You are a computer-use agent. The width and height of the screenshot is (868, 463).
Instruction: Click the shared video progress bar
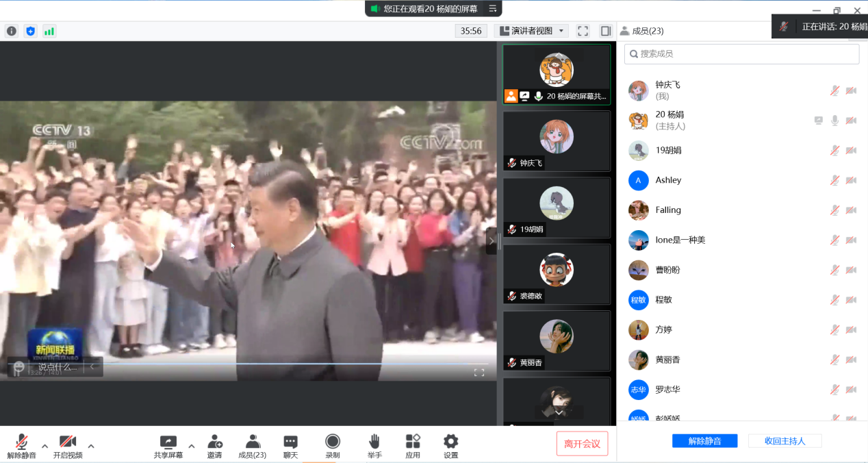[x=248, y=364]
